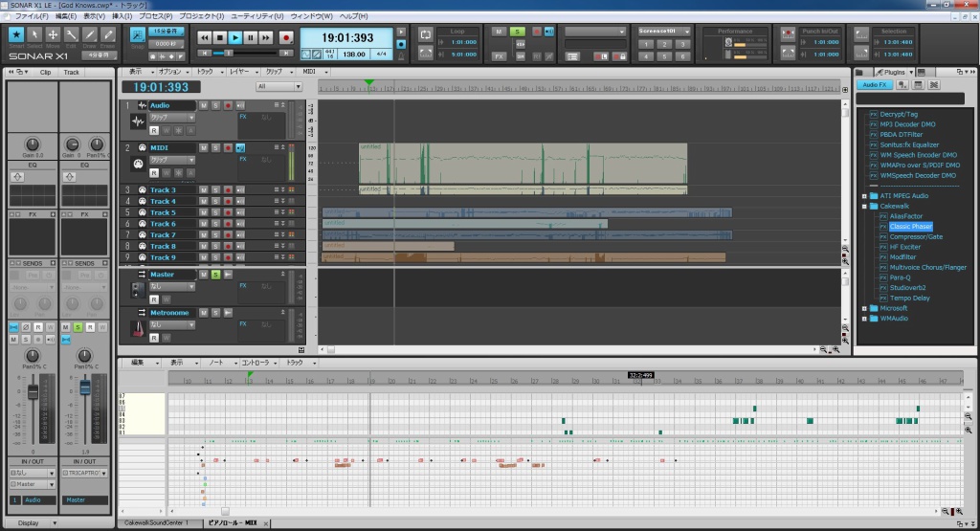
Task: Toggle the Loop on/off icon
Action: 426,35
